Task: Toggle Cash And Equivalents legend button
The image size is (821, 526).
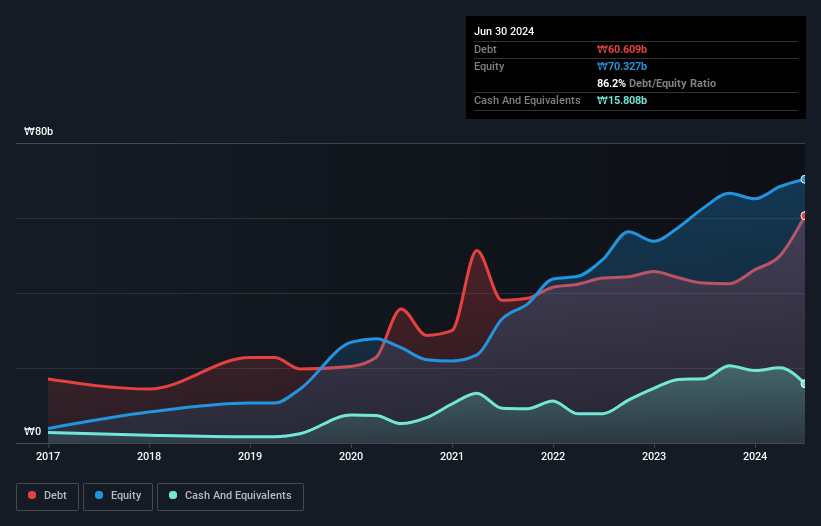Action: coord(230,496)
